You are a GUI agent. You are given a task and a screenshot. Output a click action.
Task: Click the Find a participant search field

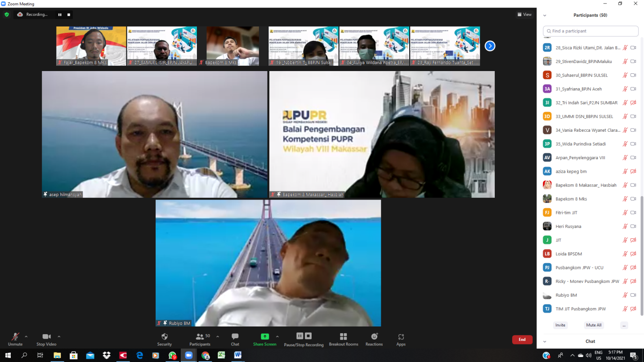coord(590,31)
